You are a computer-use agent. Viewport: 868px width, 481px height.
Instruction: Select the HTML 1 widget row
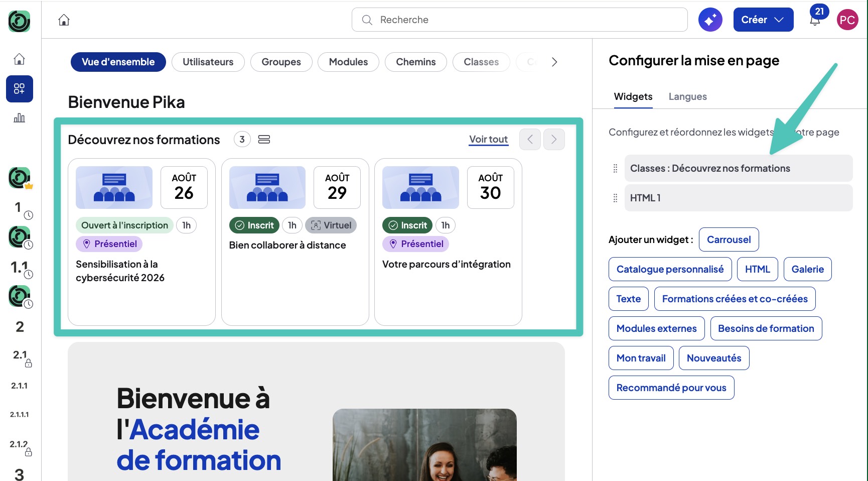[x=739, y=198]
